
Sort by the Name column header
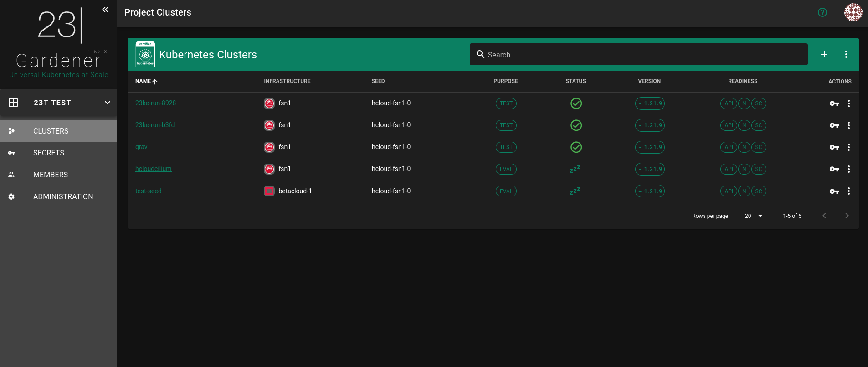click(x=146, y=81)
